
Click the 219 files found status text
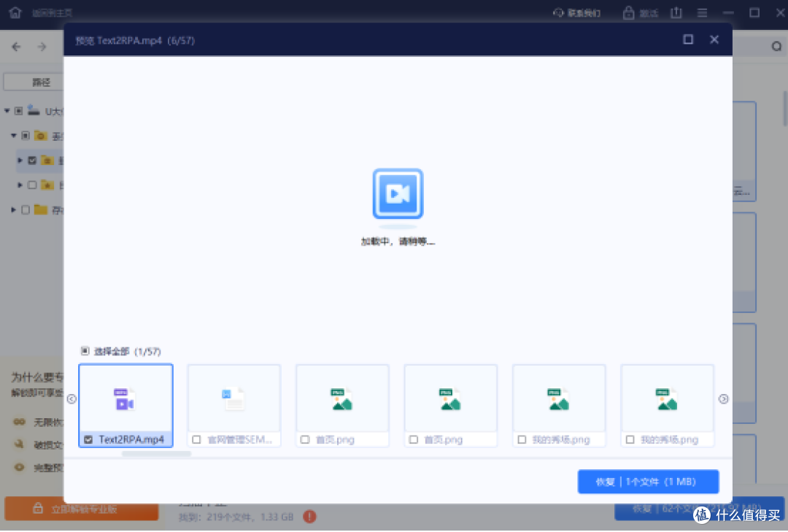point(236,517)
